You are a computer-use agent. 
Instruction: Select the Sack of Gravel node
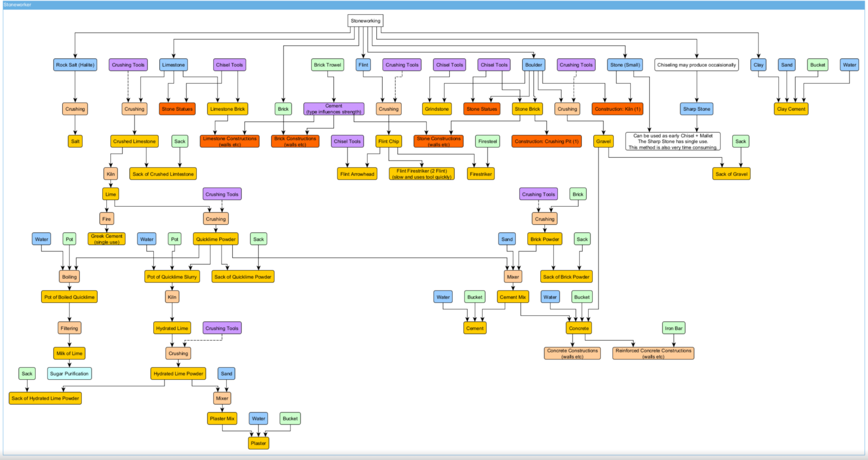click(731, 174)
